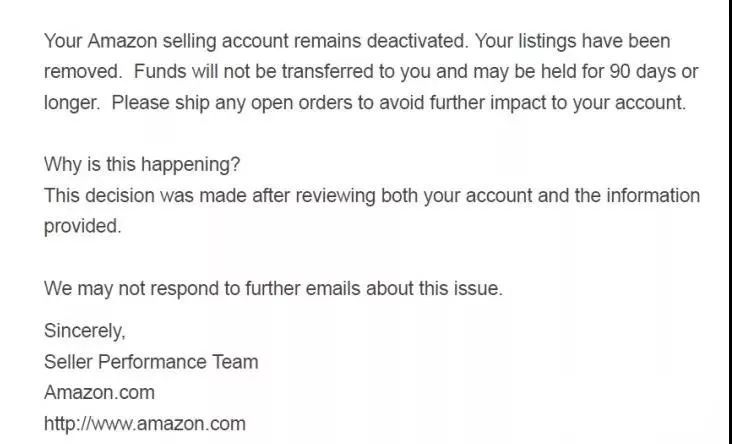Click the word "longer." starting the third line
The height and width of the screenshot is (444, 732).
coord(72,103)
